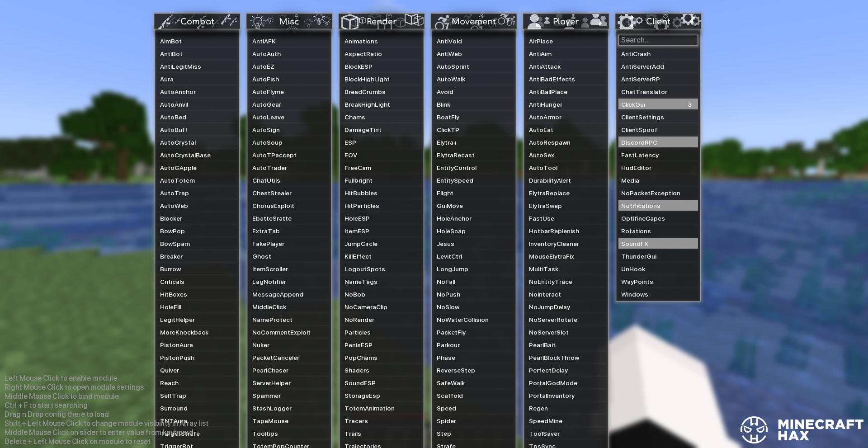Collapse the Player category header title
This screenshot has width=868, height=448.
(566, 21)
